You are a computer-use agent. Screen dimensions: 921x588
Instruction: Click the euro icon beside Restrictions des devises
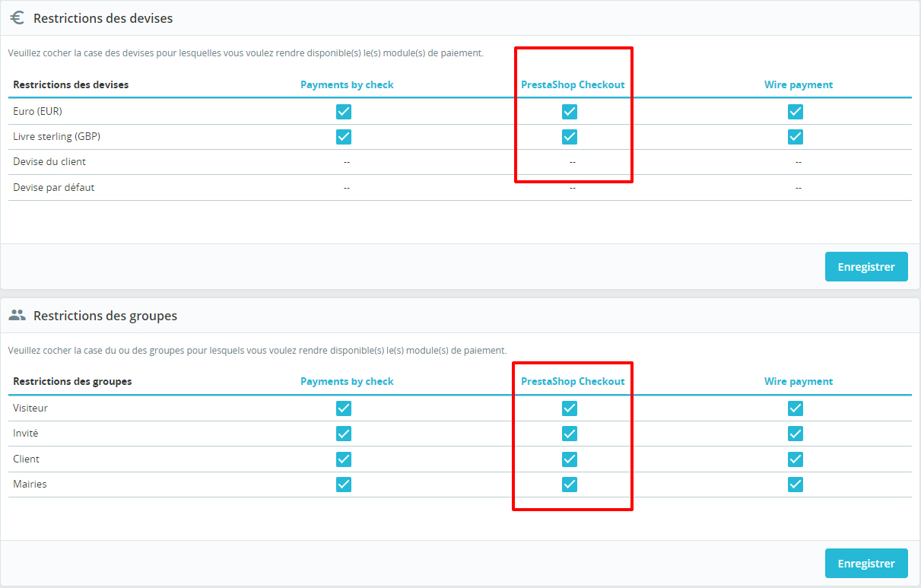[x=17, y=17]
